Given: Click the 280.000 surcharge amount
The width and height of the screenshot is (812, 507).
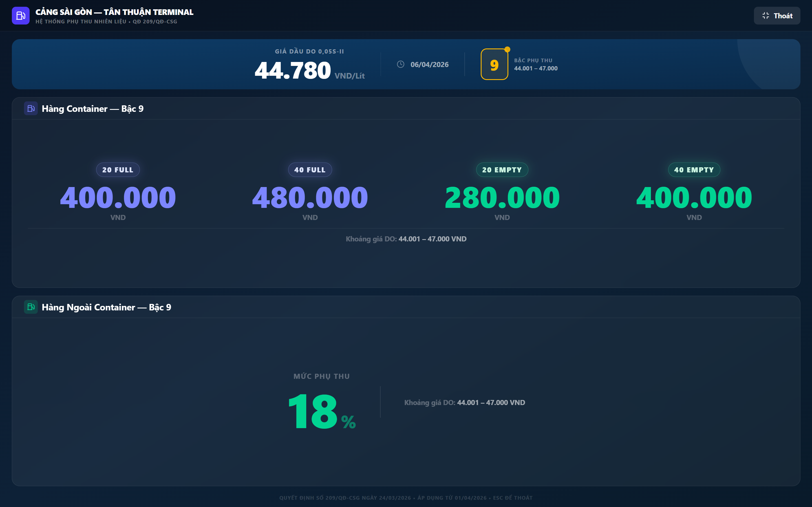Looking at the screenshot, I should [502, 198].
